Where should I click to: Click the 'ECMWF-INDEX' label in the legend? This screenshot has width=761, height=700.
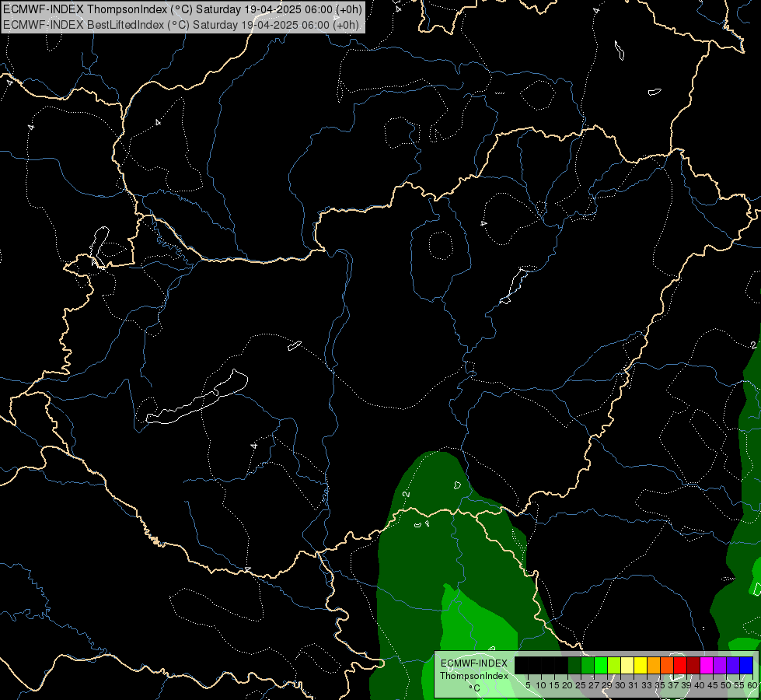(x=474, y=663)
